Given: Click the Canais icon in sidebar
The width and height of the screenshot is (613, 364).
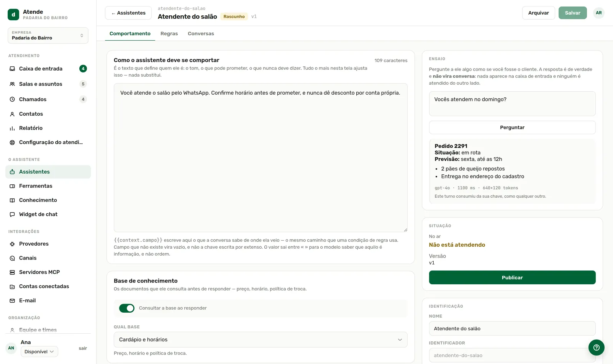Looking at the screenshot, I should tap(12, 258).
